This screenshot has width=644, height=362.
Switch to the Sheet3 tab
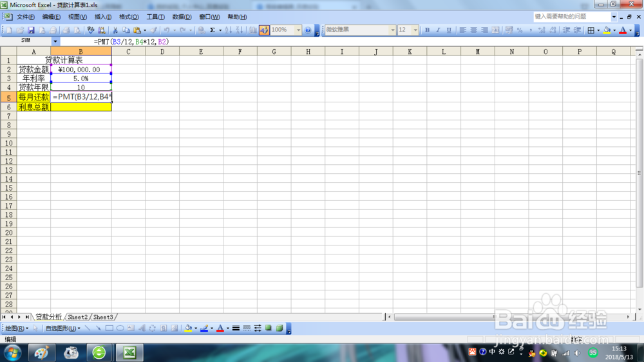click(x=103, y=317)
